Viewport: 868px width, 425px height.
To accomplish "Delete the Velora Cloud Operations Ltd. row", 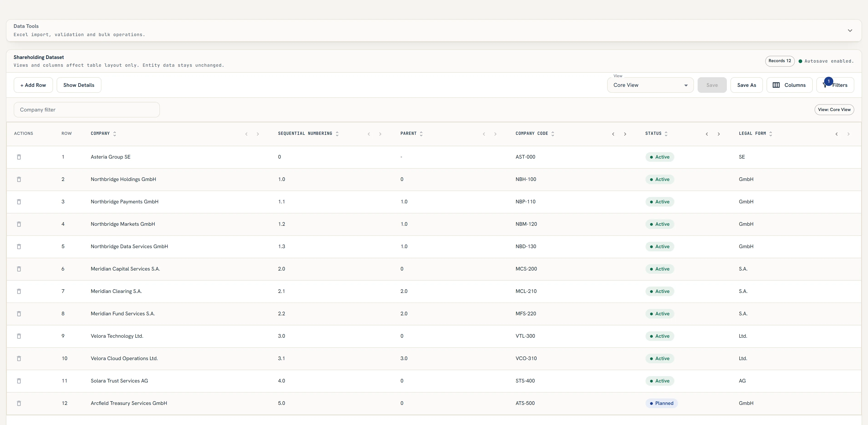I will click(x=19, y=359).
